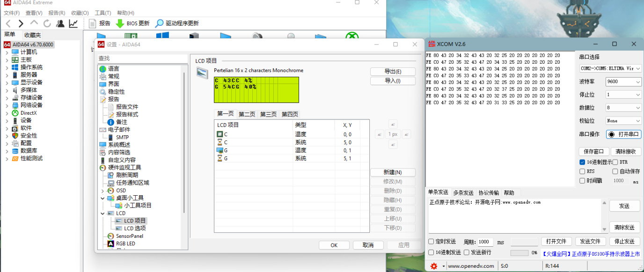Click 打开串口 button in XCOM
The image size is (644, 272).
[x=624, y=134]
